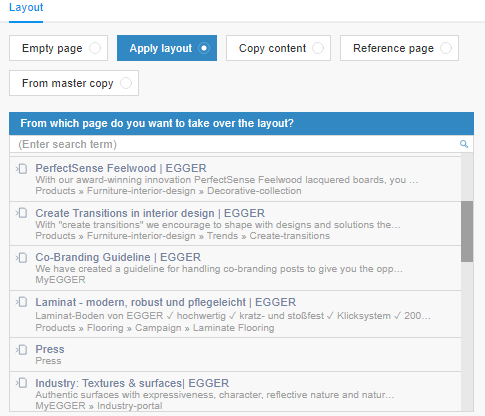Click page icon next to Co-Branding Guideline
Viewport: 485px width, 416px height.
22,257
